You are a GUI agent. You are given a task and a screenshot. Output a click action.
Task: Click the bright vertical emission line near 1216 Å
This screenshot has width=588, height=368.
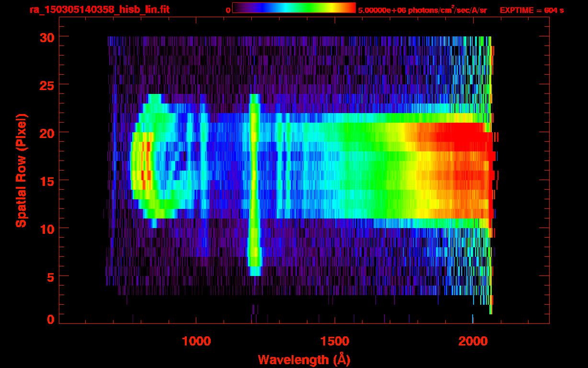255,184
